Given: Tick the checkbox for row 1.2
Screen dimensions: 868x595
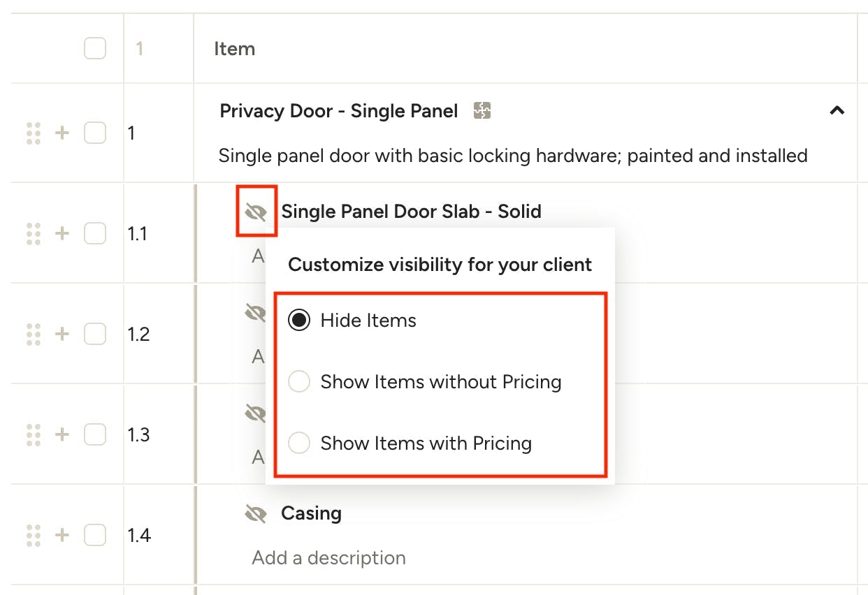Looking at the screenshot, I should coord(95,334).
